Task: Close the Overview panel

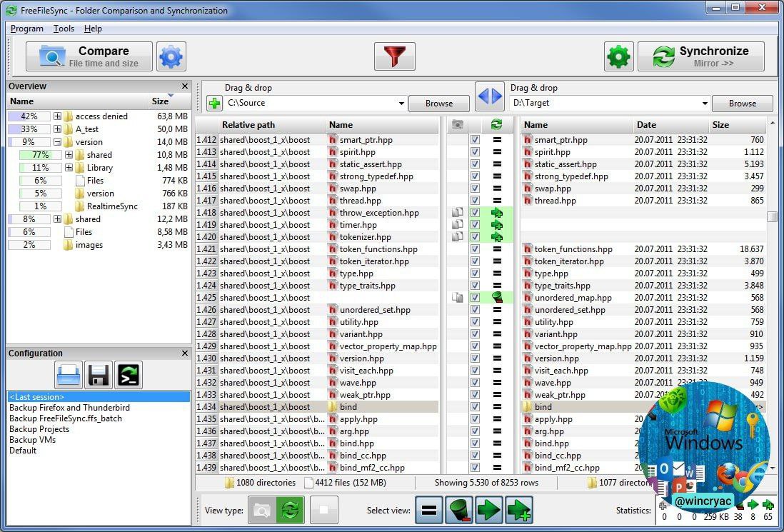Action: 184,86
